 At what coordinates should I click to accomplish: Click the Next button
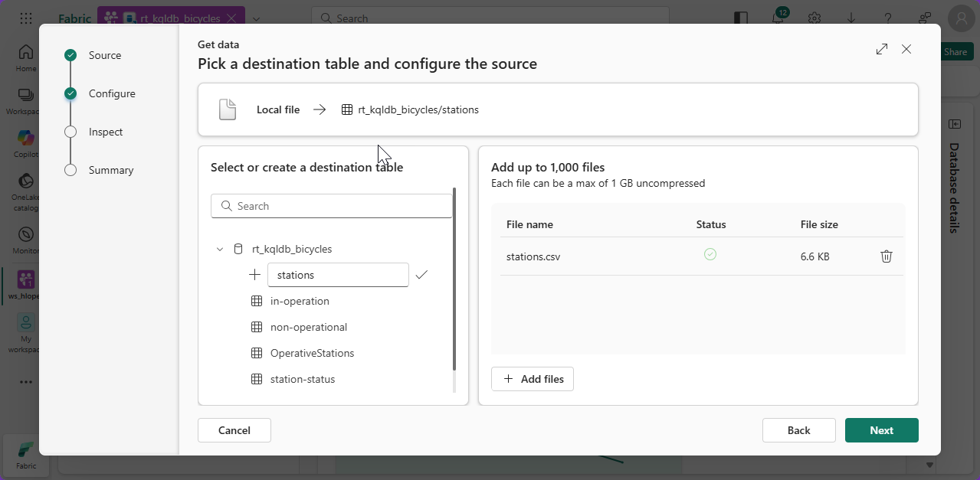pos(881,430)
